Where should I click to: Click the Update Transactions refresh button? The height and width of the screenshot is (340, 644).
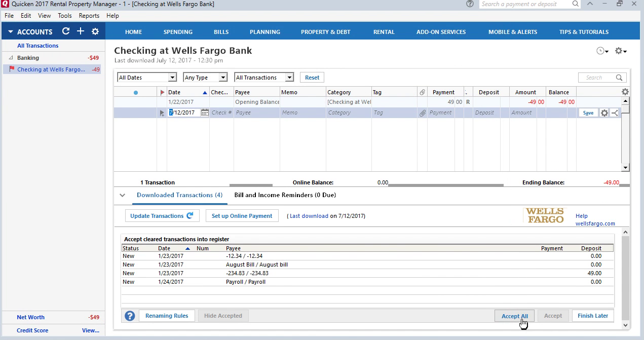[162, 216]
